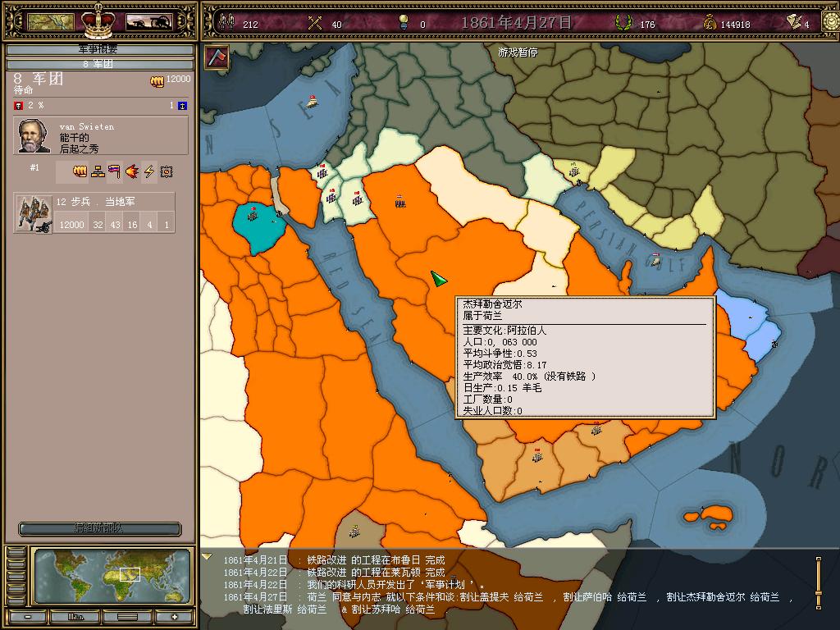The image size is (840, 630).
Task: Click the bottommost map mode button beside minimap
Action: click(x=16, y=601)
